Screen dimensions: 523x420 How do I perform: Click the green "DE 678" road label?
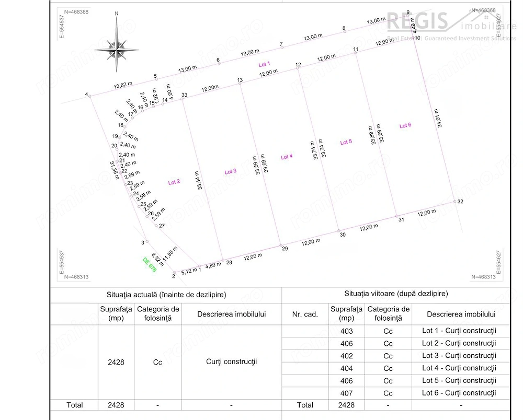click(149, 264)
